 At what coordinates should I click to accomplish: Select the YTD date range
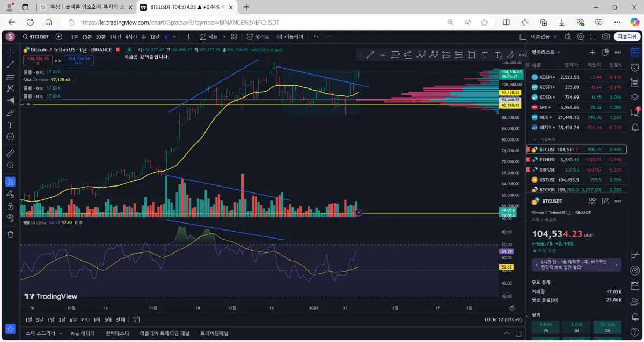point(85,319)
